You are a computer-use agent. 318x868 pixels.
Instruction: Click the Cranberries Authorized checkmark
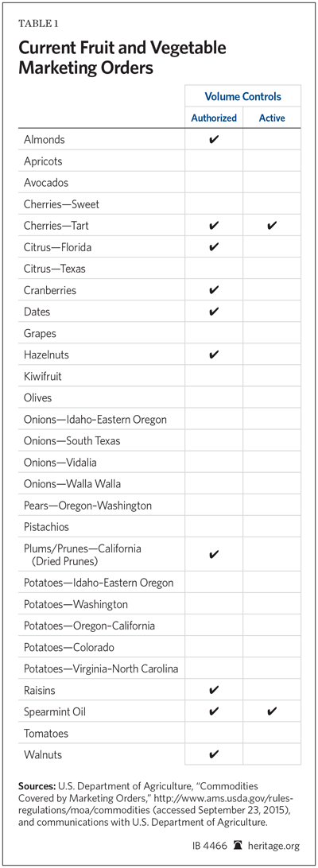(214, 290)
